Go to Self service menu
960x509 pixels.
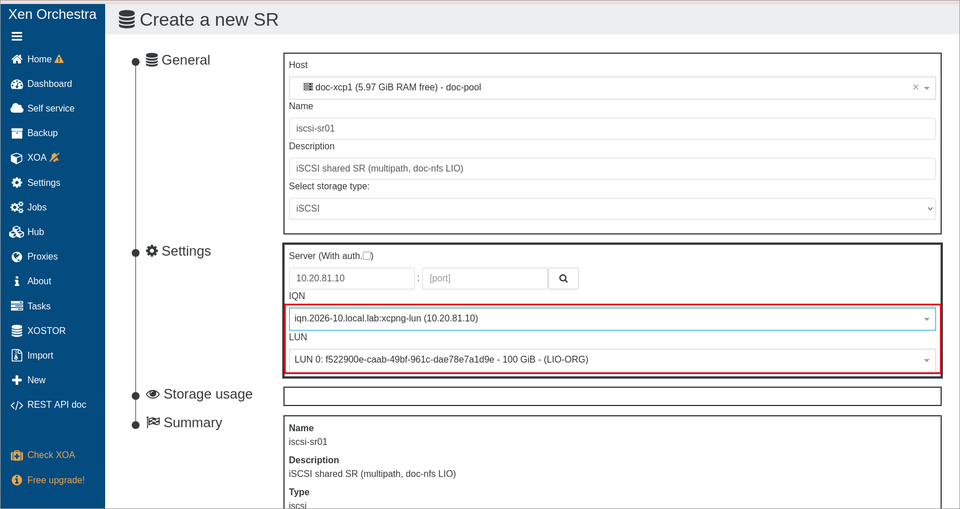pos(53,108)
